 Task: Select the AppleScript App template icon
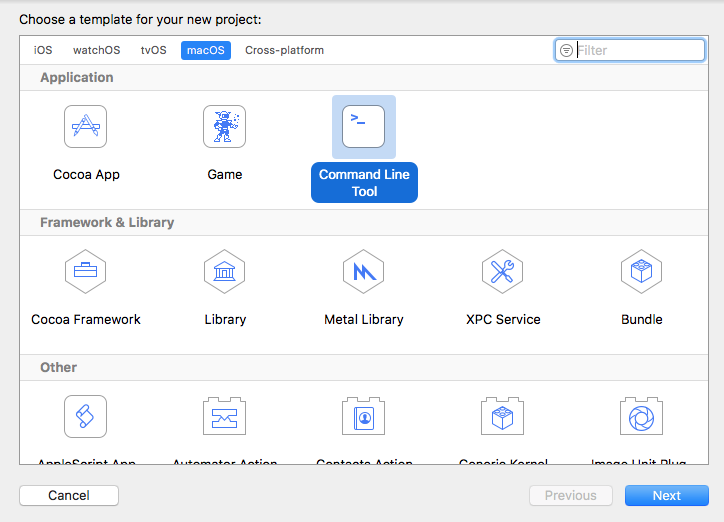tap(86, 416)
